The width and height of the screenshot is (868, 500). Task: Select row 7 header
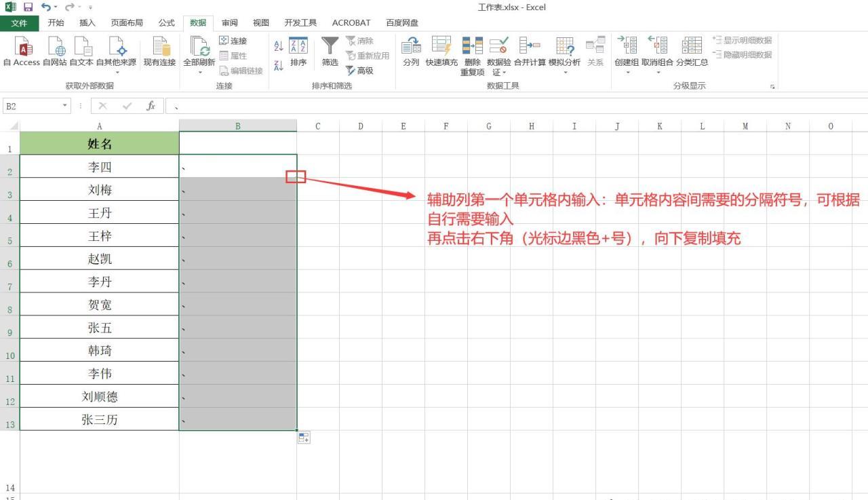coord(9,282)
